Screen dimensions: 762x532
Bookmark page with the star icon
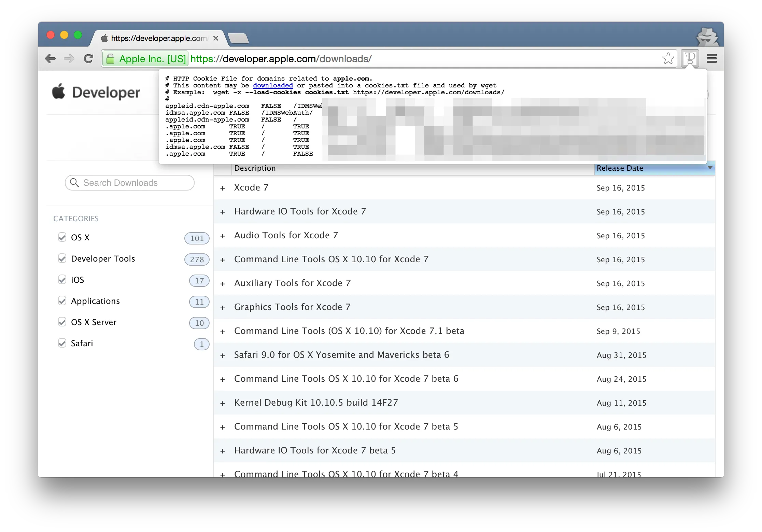point(668,59)
